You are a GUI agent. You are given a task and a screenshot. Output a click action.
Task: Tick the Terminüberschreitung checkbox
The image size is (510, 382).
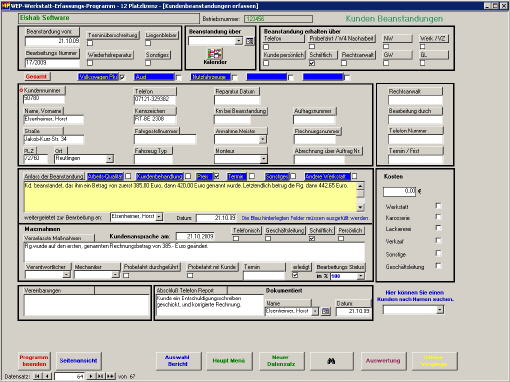tap(90, 43)
